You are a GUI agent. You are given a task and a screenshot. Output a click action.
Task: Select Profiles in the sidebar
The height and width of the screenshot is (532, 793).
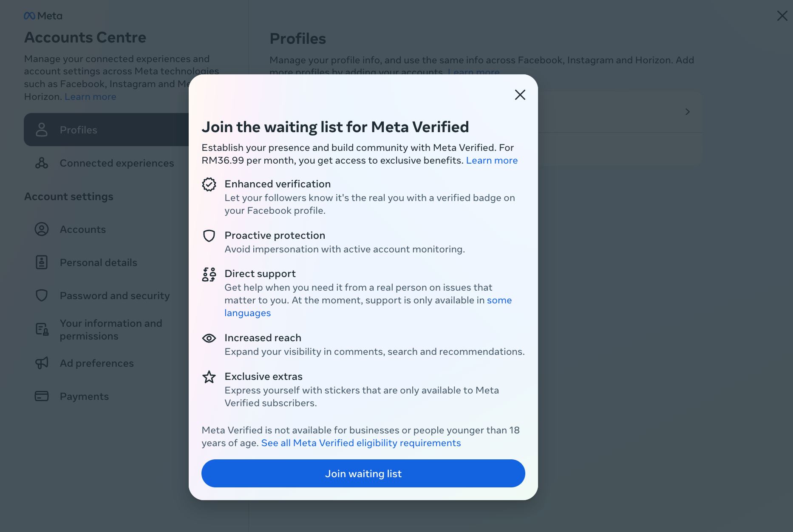tap(79, 130)
